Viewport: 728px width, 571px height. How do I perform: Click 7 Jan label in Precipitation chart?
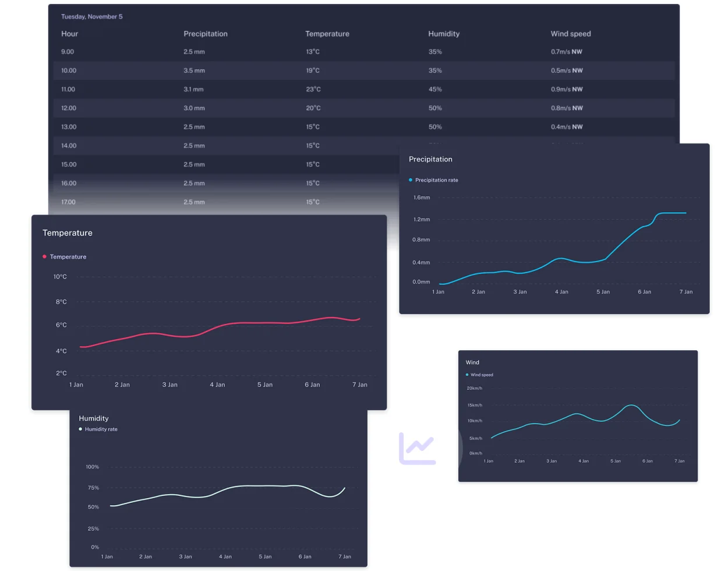click(686, 292)
